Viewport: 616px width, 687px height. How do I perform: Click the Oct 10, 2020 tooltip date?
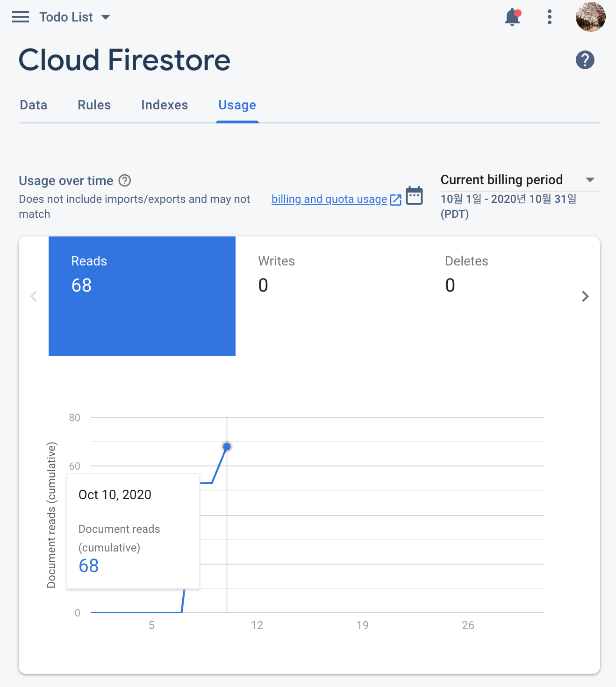tap(115, 494)
